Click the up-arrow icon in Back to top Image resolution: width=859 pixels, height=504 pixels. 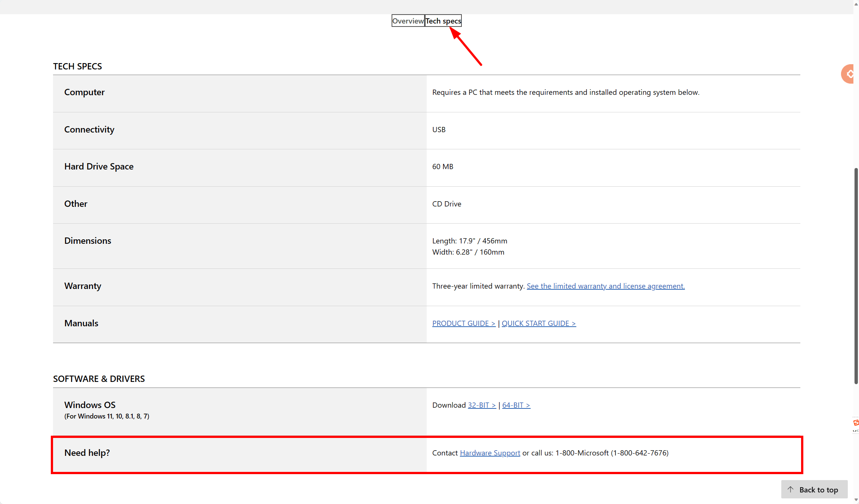pyautogui.click(x=790, y=489)
